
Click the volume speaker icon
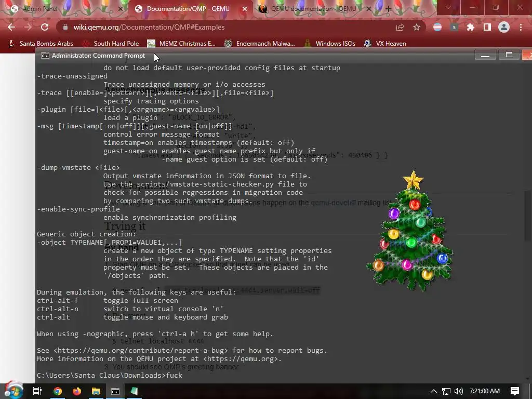(x=459, y=391)
